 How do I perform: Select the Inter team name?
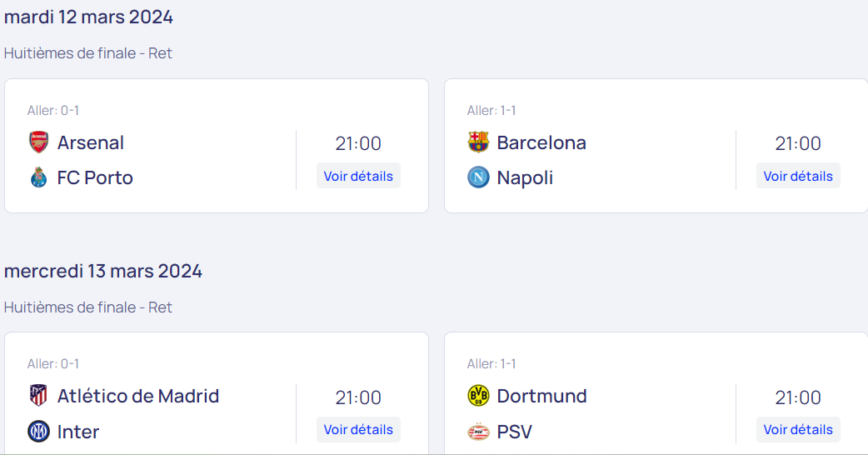(78, 432)
